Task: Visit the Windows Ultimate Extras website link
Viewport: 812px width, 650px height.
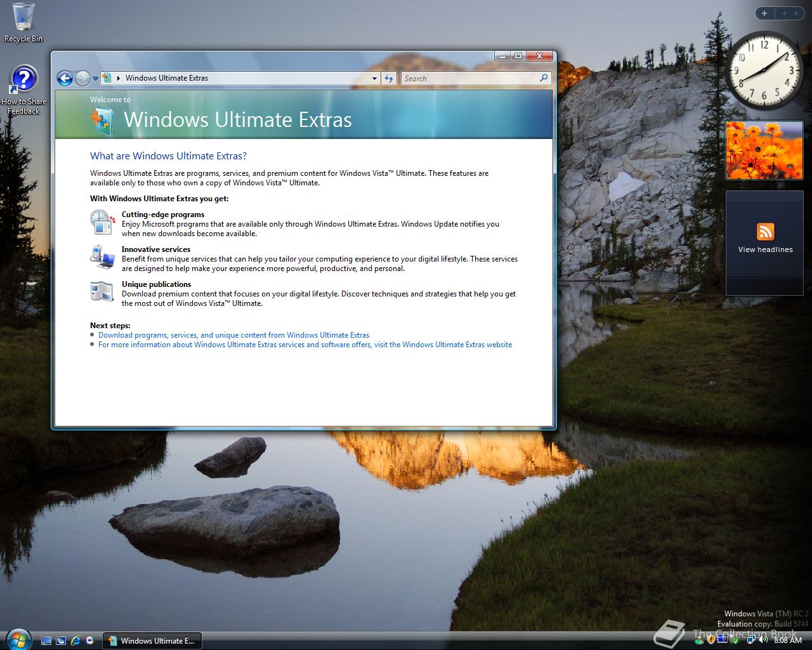Action: click(305, 345)
